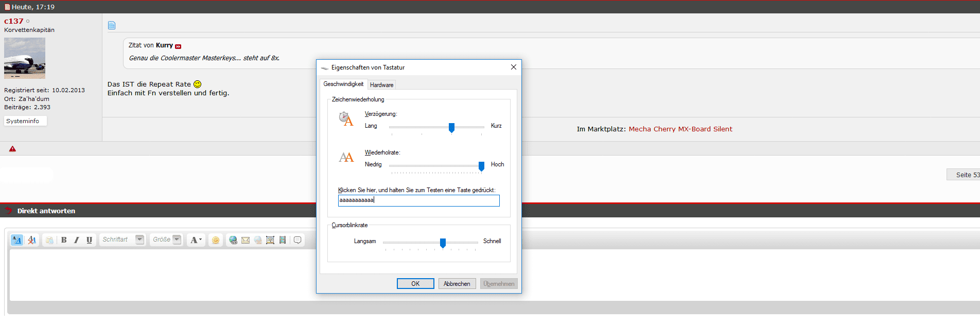Click the Cursorblinkrate slider handle
The width and height of the screenshot is (980, 324).
pos(443,243)
